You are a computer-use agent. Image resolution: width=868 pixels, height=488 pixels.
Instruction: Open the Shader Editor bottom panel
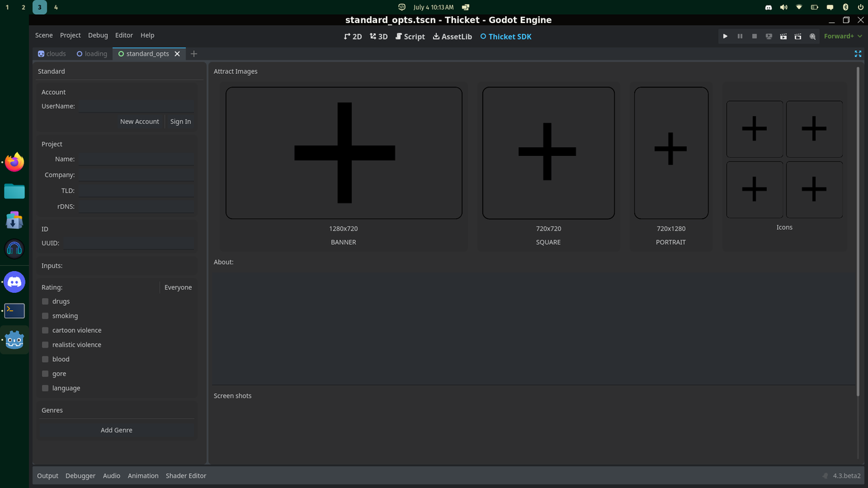(186, 476)
